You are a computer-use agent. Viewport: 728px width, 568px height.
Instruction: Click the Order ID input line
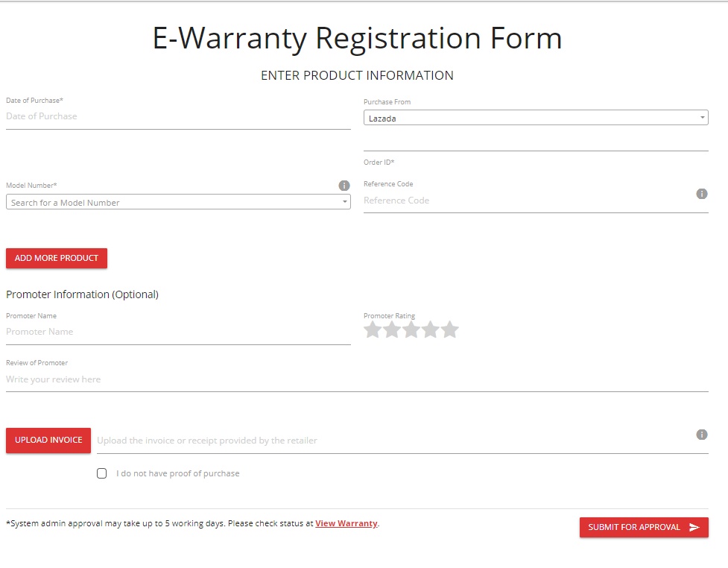[535, 142]
